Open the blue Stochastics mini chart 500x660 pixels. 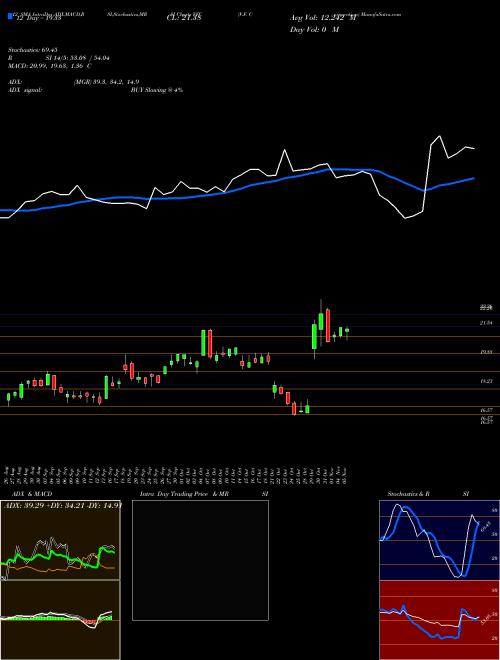[439, 540]
